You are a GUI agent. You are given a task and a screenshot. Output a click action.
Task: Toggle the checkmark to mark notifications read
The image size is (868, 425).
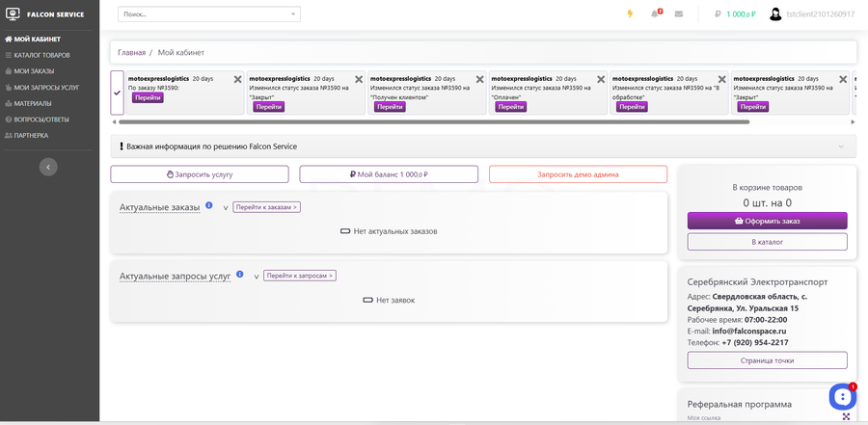118,93
